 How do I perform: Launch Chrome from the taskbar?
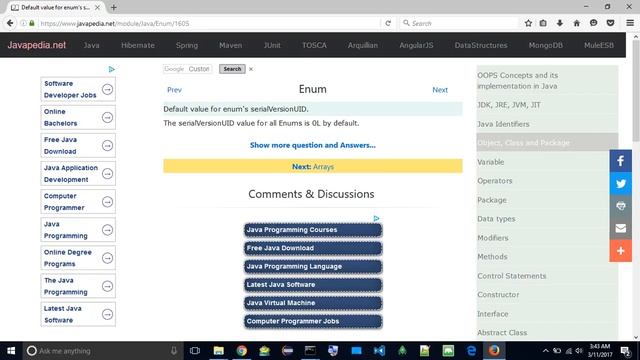click(x=241, y=351)
